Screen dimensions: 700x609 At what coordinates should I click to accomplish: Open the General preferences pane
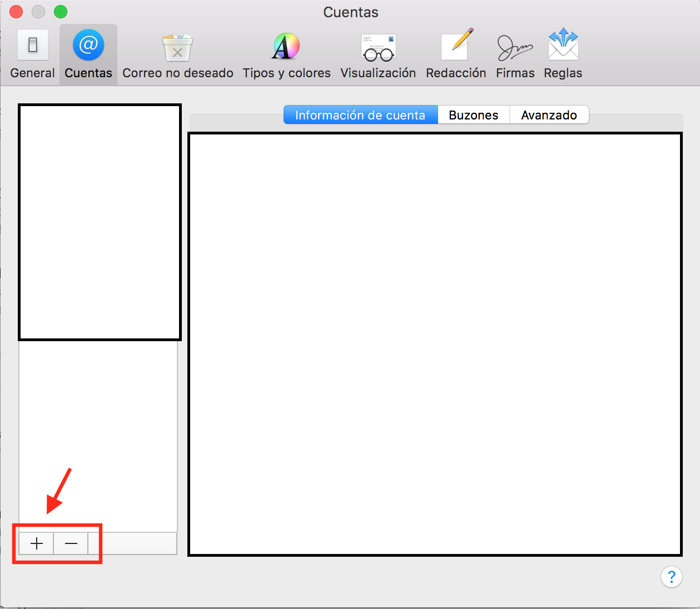[32, 54]
